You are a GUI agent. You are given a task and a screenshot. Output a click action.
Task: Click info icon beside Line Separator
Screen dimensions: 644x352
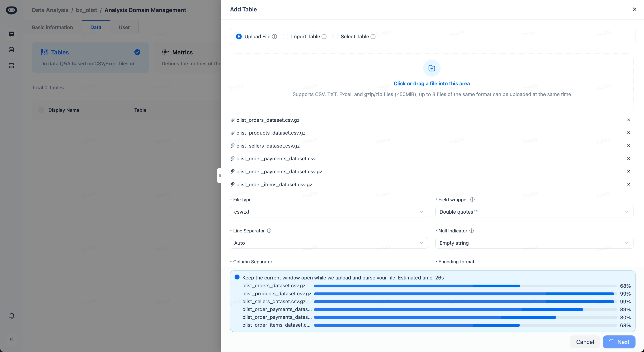(x=269, y=231)
